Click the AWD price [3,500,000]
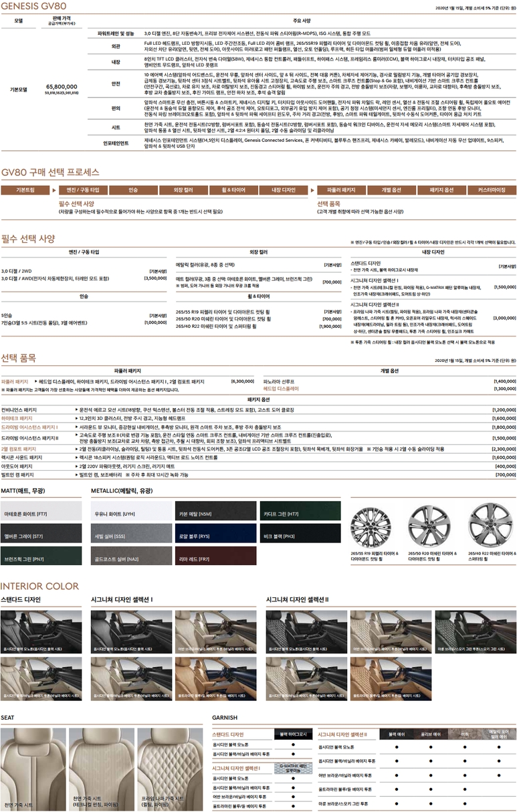 point(155,278)
